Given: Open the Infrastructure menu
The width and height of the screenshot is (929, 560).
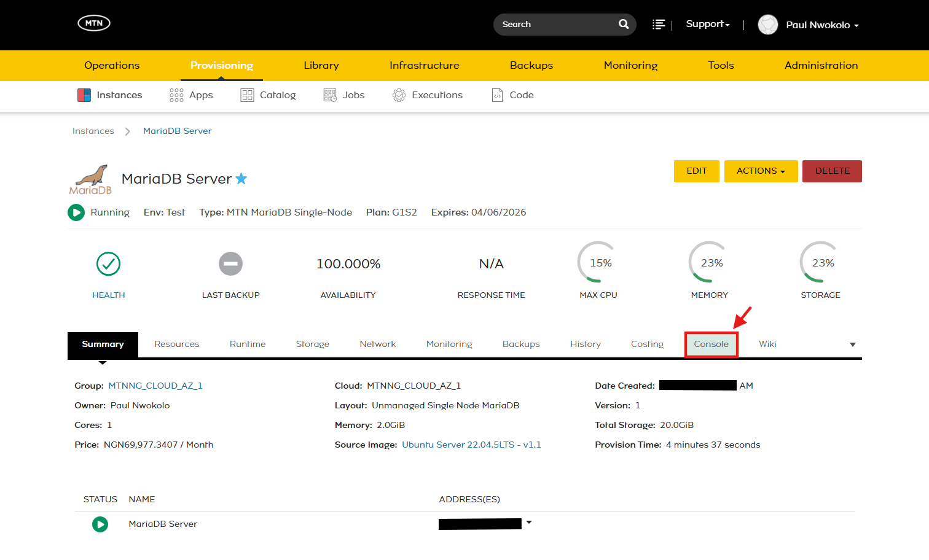Looking at the screenshot, I should pos(425,66).
